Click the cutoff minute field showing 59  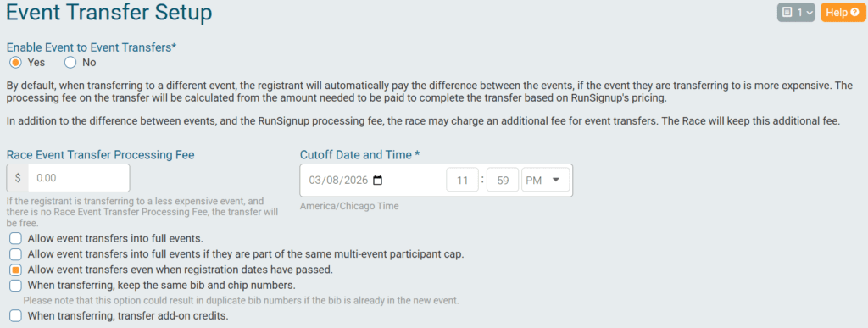tap(503, 180)
